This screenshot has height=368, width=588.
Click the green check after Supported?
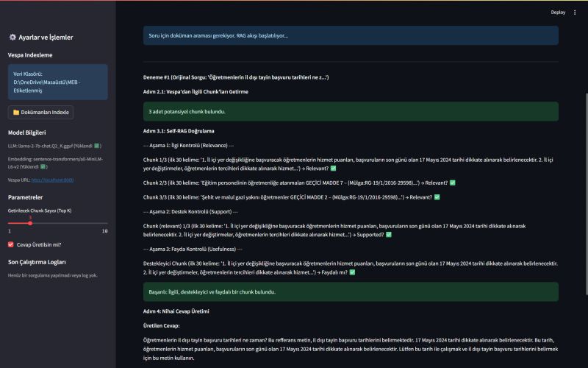point(389,234)
